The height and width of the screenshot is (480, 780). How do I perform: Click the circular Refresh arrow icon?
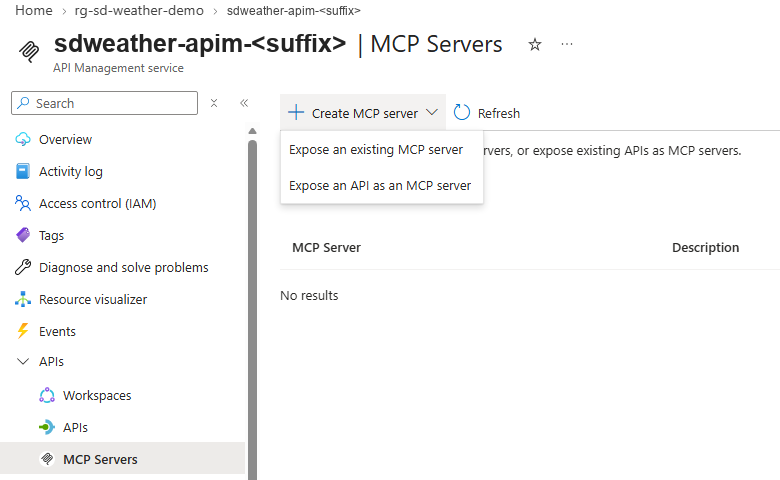point(462,112)
